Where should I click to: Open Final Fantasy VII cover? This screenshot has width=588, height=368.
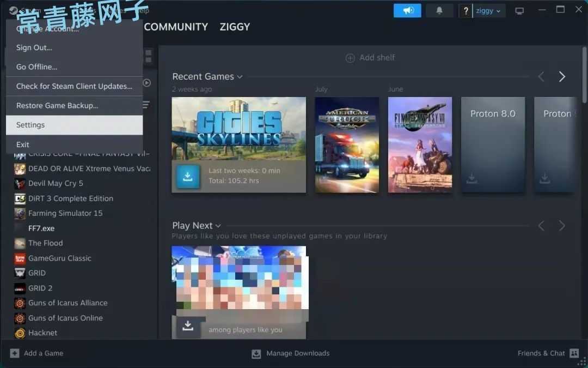coord(420,145)
